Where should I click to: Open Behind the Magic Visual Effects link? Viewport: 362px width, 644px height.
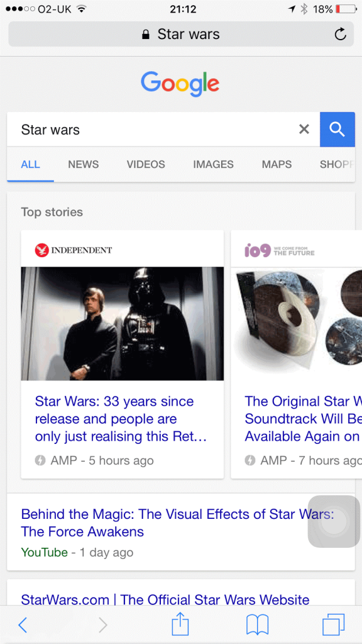(x=177, y=523)
